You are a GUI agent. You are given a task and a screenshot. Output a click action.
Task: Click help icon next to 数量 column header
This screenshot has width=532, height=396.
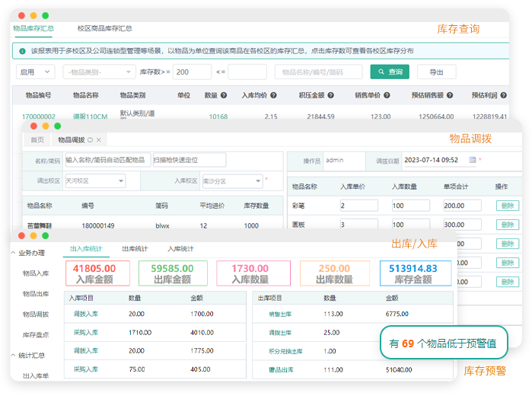click(x=224, y=95)
